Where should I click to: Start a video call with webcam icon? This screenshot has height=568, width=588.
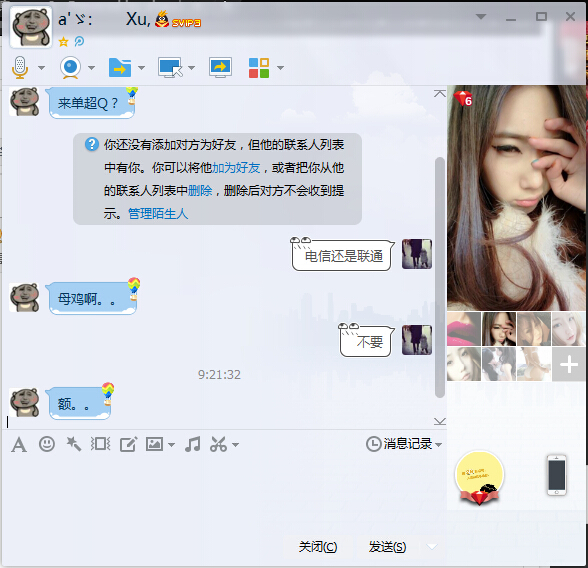click(x=70, y=67)
